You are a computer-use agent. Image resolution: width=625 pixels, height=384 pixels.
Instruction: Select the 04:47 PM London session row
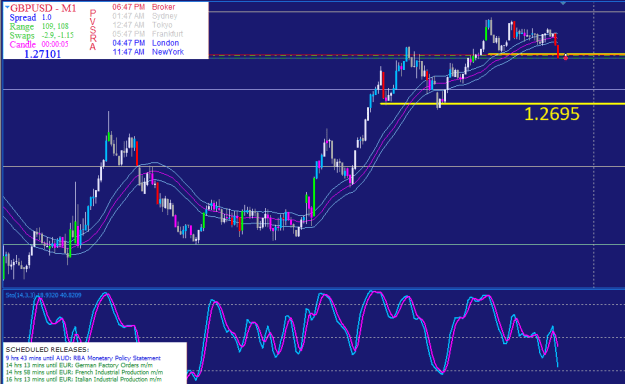pyautogui.click(x=145, y=43)
